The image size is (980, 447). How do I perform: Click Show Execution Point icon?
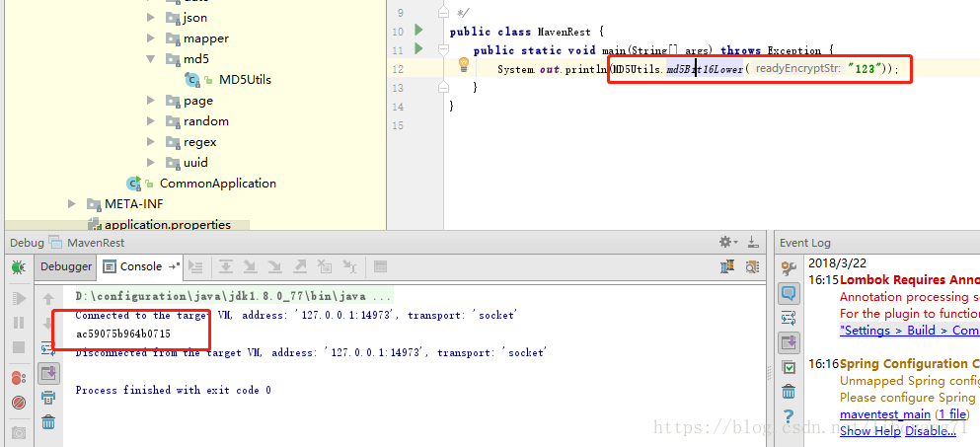pyautogui.click(x=195, y=267)
